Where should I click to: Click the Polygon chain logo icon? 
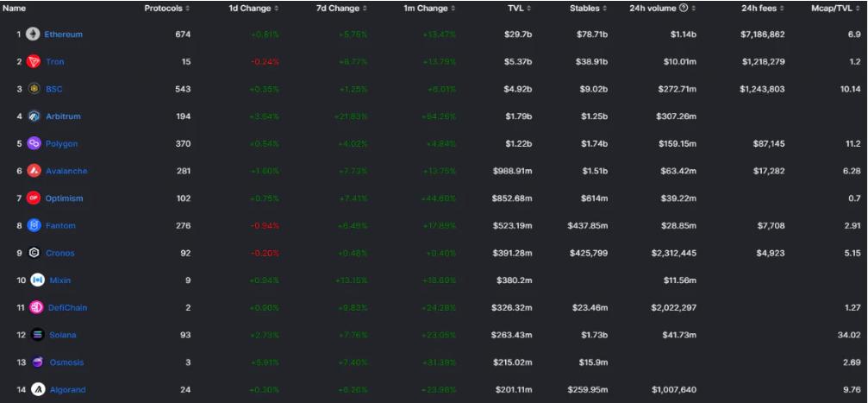[34, 144]
